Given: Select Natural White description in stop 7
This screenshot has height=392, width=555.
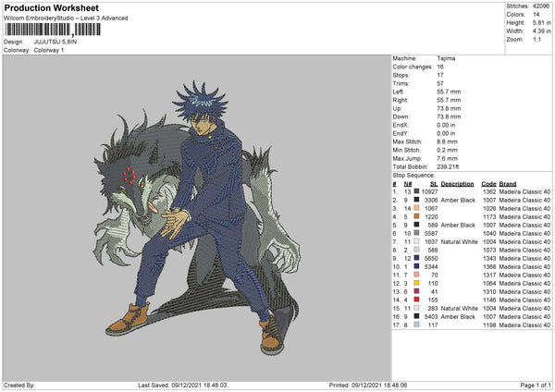Looking at the screenshot, I should tap(459, 241).
